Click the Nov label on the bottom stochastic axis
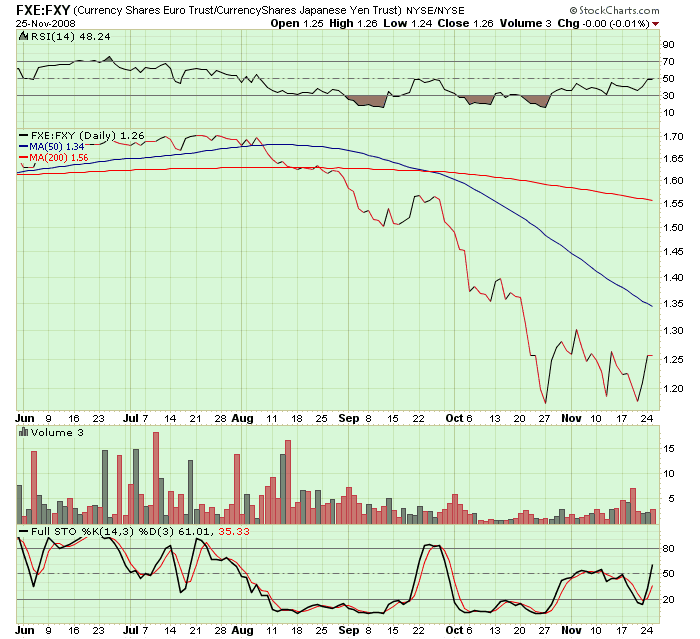This screenshot has width=700, height=639. tap(571, 630)
